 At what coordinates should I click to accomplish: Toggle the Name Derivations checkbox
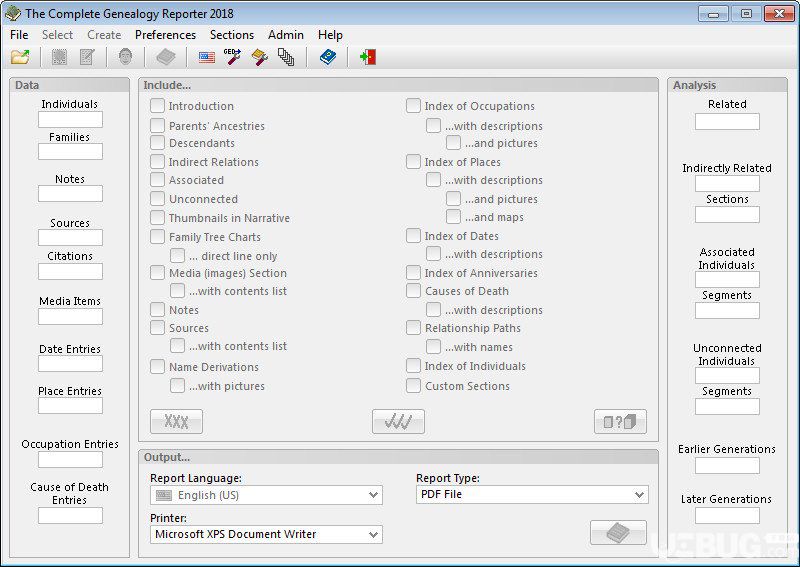[x=157, y=366]
